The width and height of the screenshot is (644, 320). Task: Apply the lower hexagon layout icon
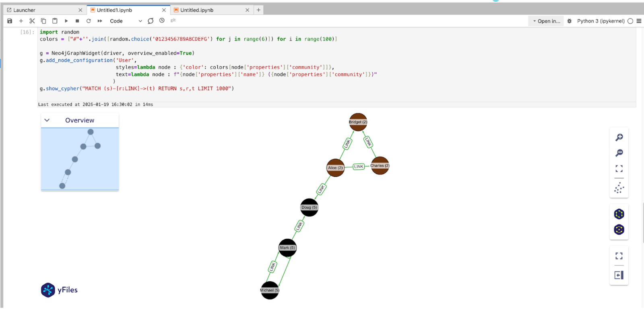619,229
